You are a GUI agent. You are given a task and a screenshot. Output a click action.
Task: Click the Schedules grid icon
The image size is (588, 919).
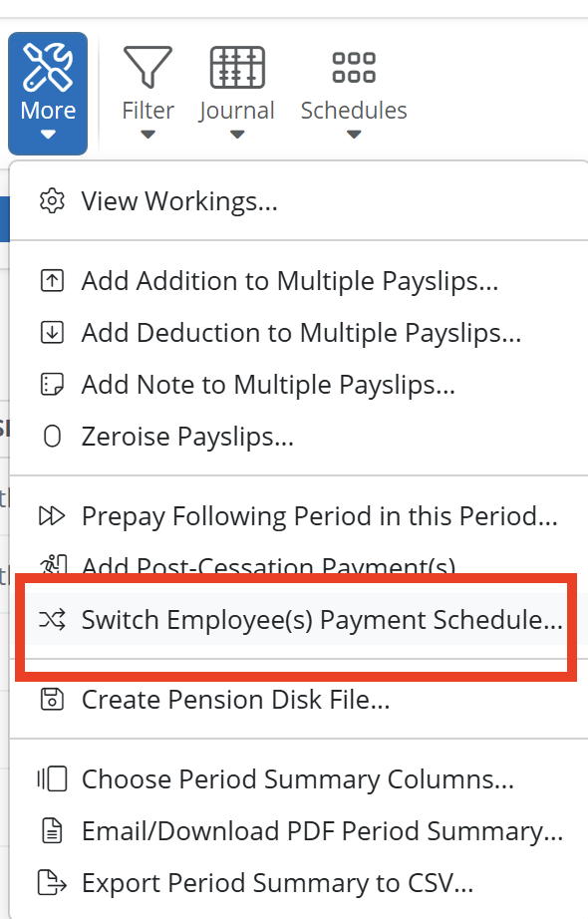click(x=354, y=68)
